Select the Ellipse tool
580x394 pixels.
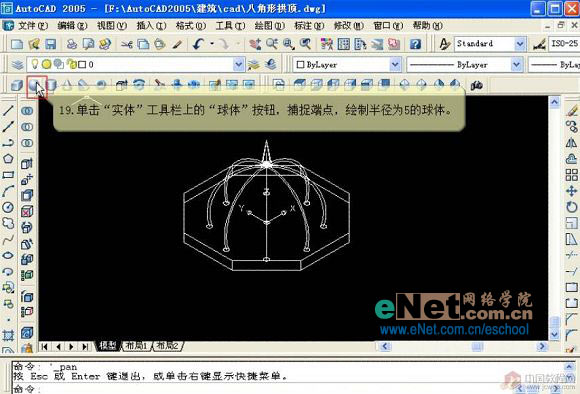pyautogui.click(x=8, y=256)
